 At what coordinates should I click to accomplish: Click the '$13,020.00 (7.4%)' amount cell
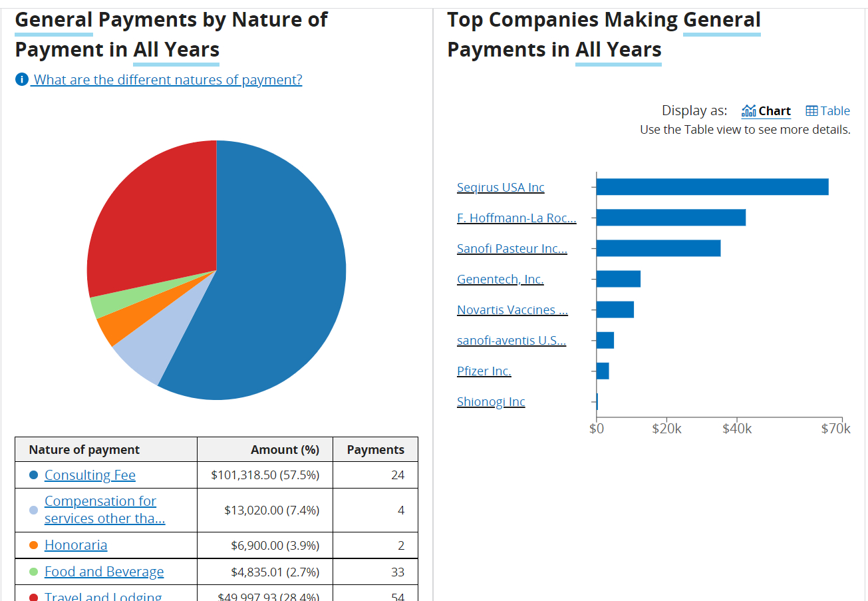(x=265, y=510)
